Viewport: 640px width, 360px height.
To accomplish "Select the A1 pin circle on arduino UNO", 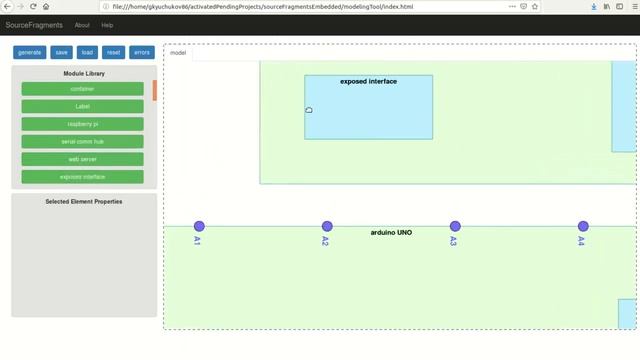I will 199,226.
